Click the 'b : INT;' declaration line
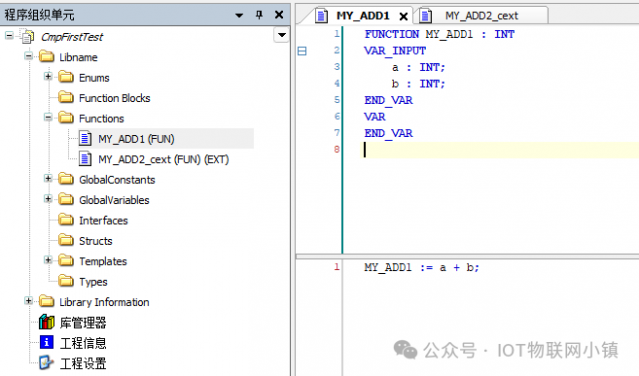The height and width of the screenshot is (376, 639). (419, 84)
